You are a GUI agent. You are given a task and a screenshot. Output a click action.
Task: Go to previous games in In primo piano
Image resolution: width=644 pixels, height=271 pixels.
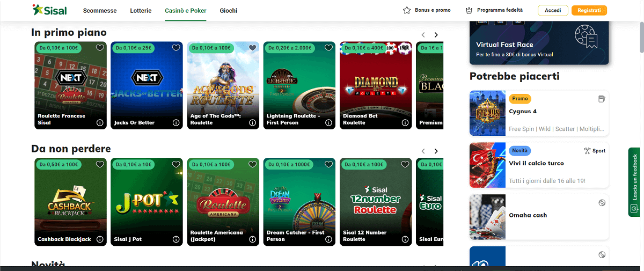pos(423,35)
